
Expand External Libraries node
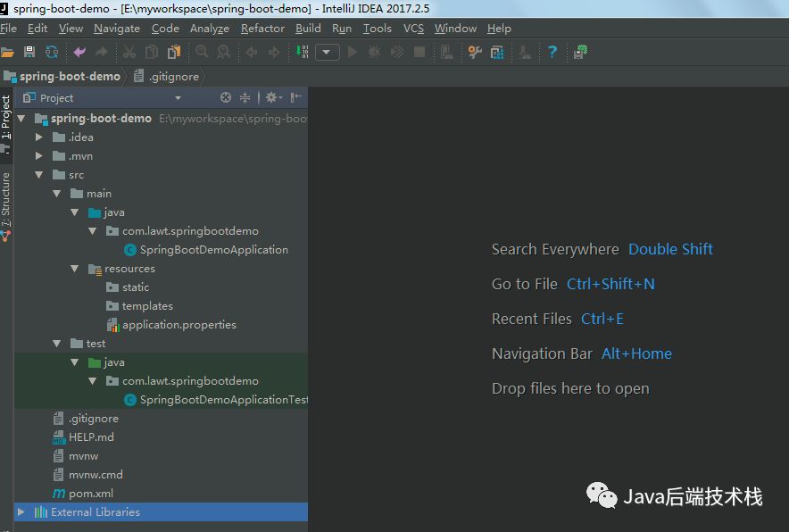click(x=21, y=511)
